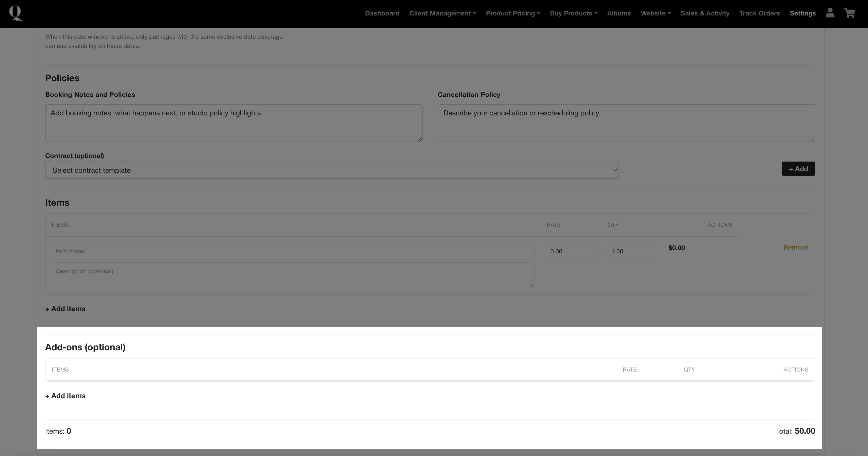Open Track Orders page
The image size is (868, 456).
click(759, 13)
